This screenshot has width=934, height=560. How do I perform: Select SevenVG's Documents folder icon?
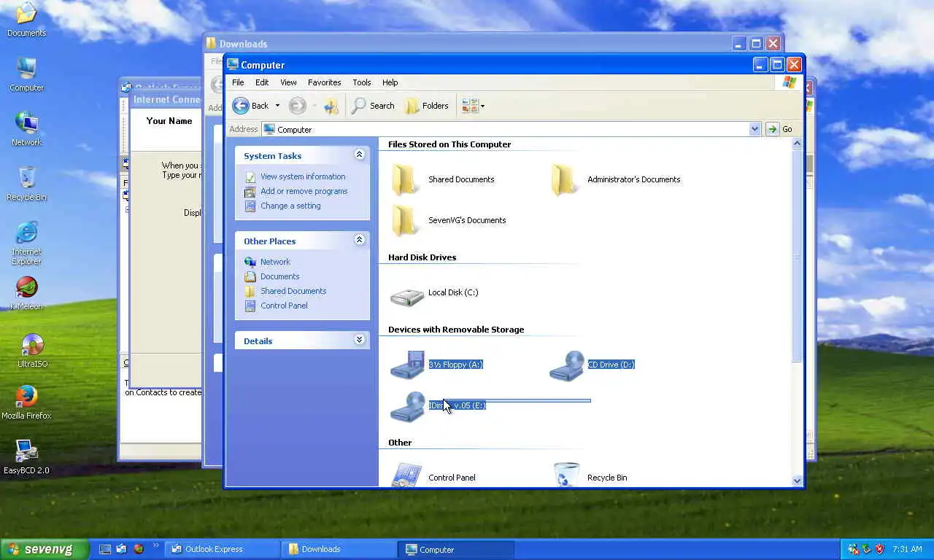[x=405, y=220]
